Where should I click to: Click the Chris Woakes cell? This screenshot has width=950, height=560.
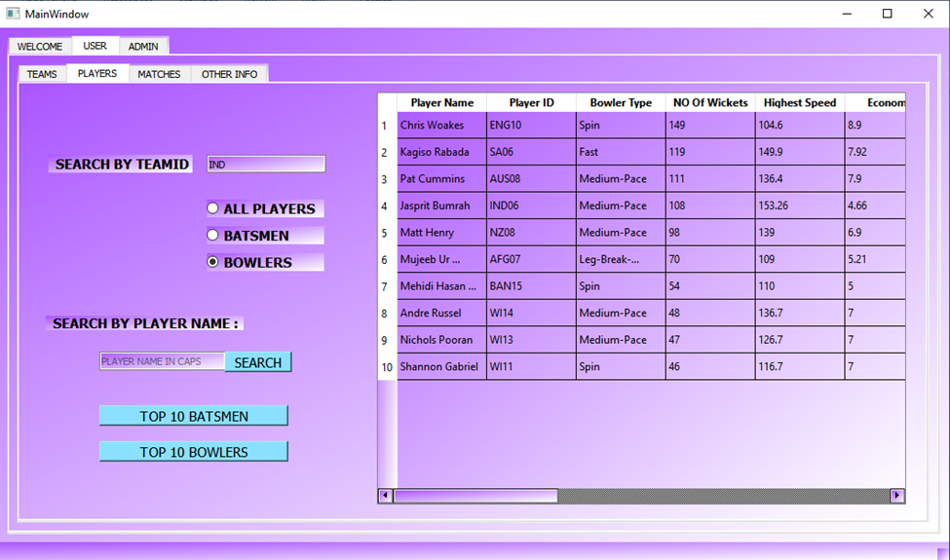(441, 126)
